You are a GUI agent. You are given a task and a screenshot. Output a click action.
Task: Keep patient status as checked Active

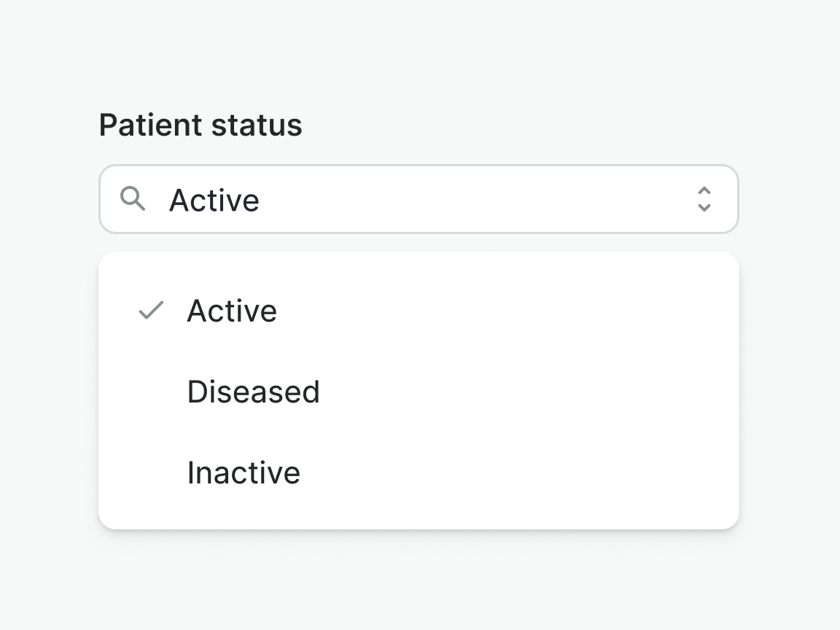point(232,311)
